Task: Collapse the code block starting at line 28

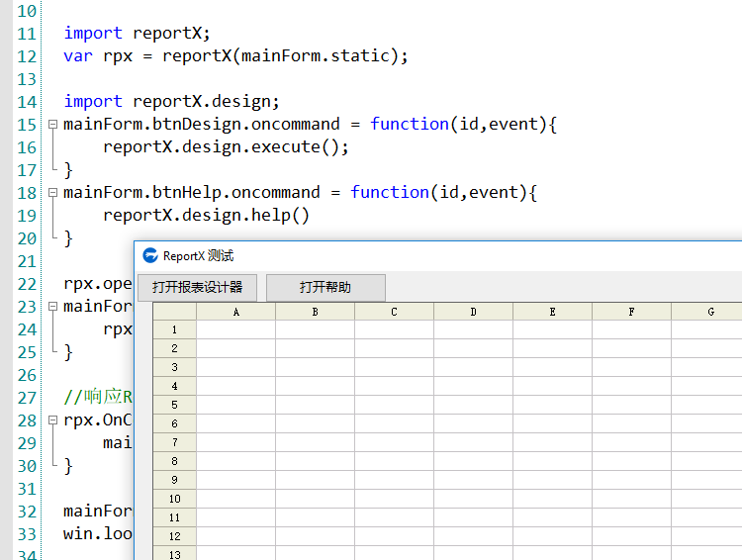Action: pyautogui.click(x=52, y=420)
